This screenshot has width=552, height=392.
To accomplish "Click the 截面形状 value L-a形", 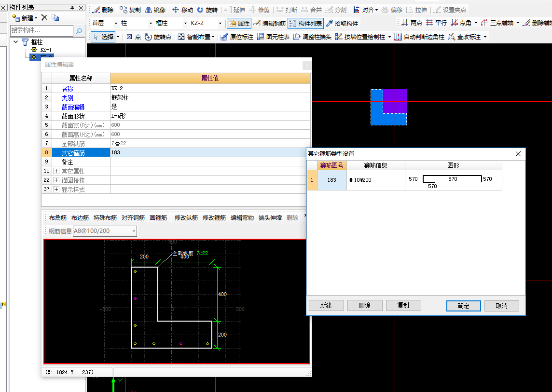I will (x=210, y=116).
